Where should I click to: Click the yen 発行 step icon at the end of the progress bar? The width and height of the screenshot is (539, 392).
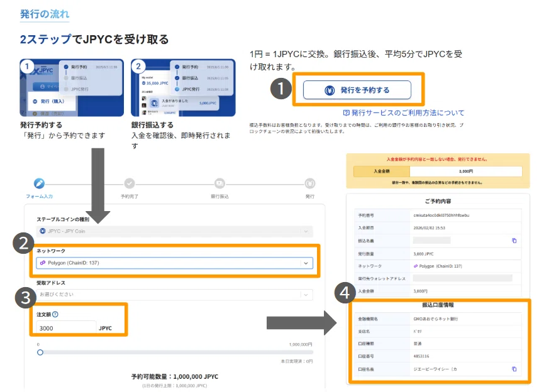point(310,183)
